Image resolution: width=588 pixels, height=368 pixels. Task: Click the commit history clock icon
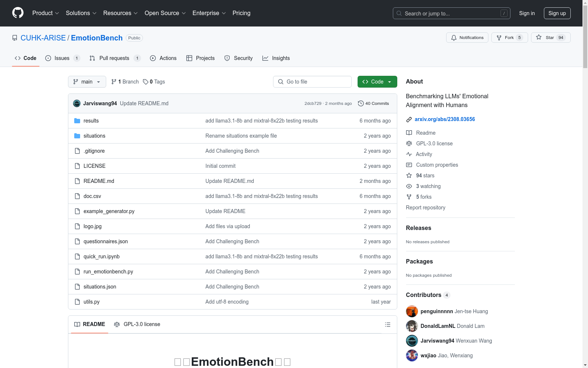[361, 103]
